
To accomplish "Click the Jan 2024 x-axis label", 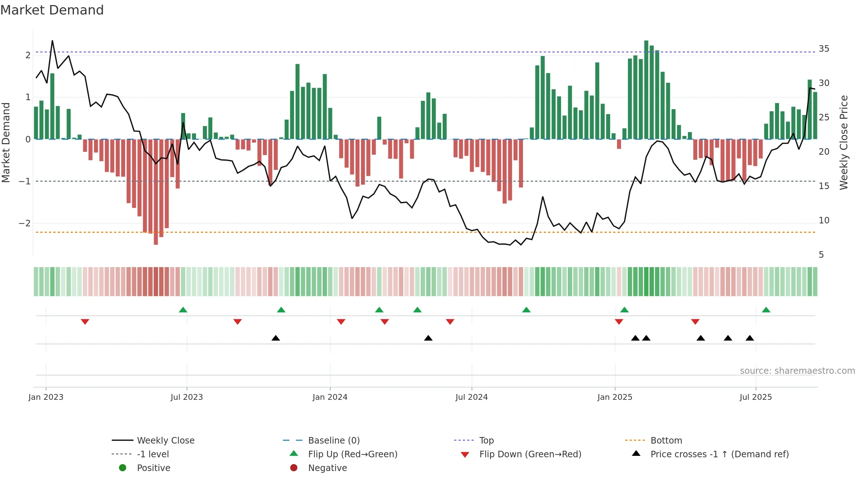I will pos(330,397).
